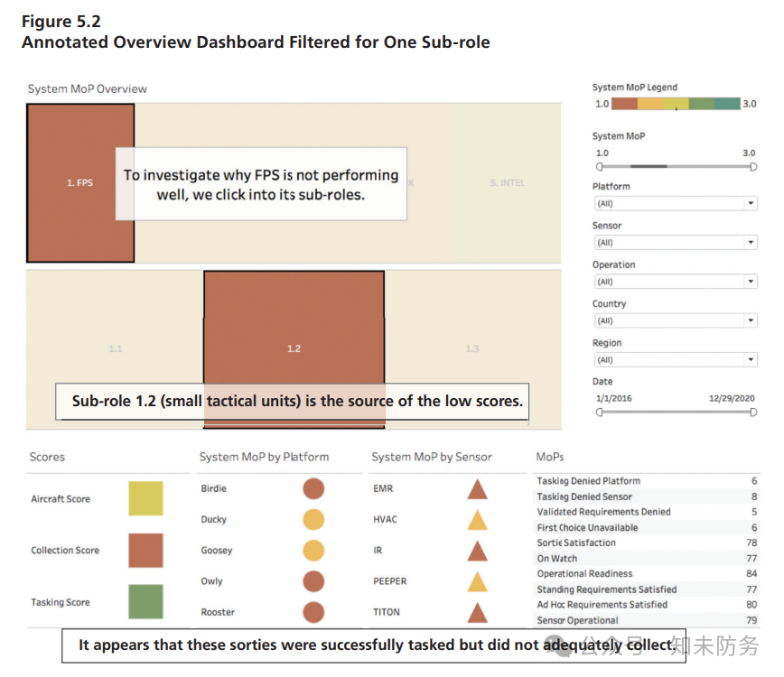Click the 1.3 sub-role tile

473,348
